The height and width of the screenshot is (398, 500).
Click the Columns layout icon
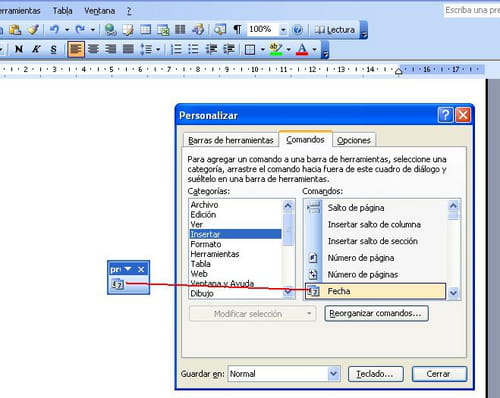pos(180,30)
